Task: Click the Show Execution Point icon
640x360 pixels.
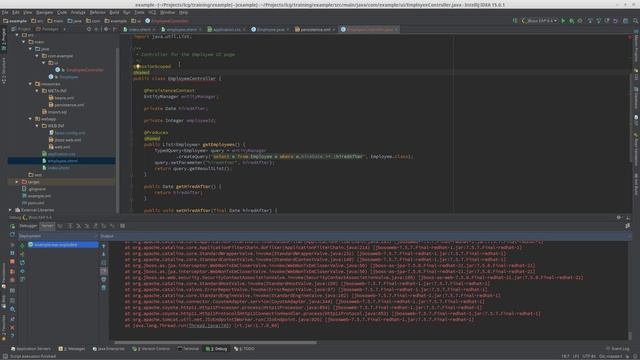Action: click(x=60, y=226)
